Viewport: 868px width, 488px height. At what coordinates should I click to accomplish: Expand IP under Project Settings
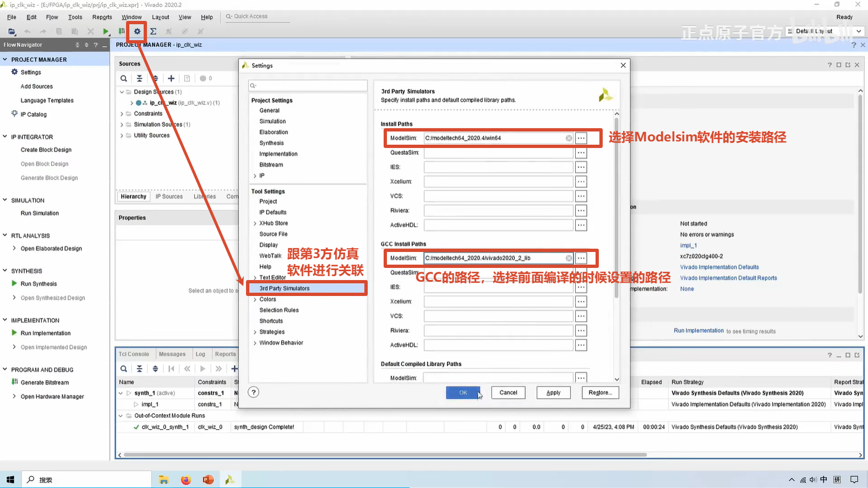[255, 176]
